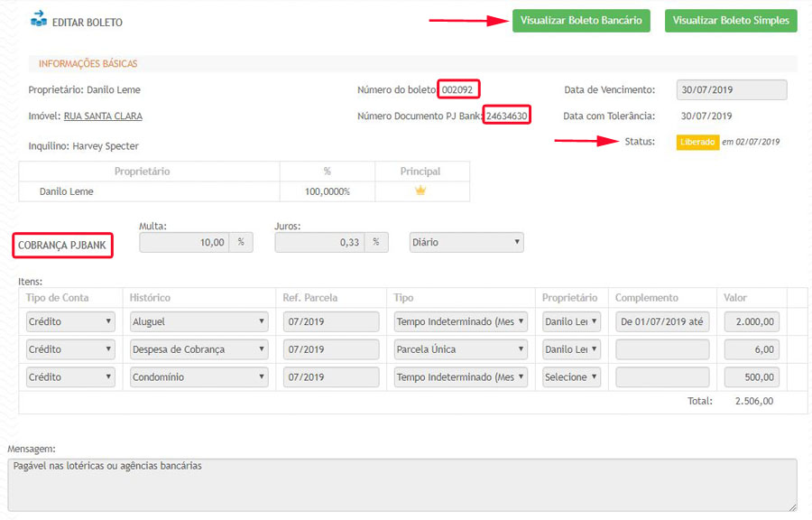The height and width of the screenshot is (520, 812).
Task: Click the Data de Vencimento date field
Action: point(731,89)
